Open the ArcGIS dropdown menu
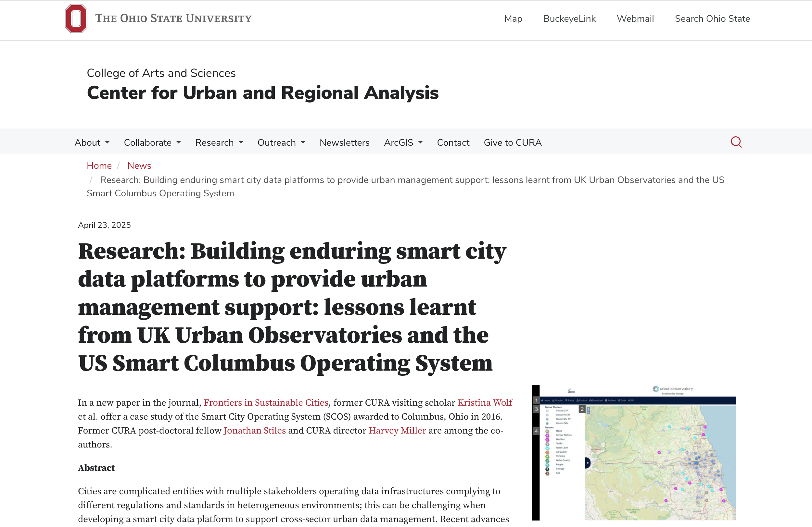The height and width of the screenshot is (527, 812). pos(403,142)
